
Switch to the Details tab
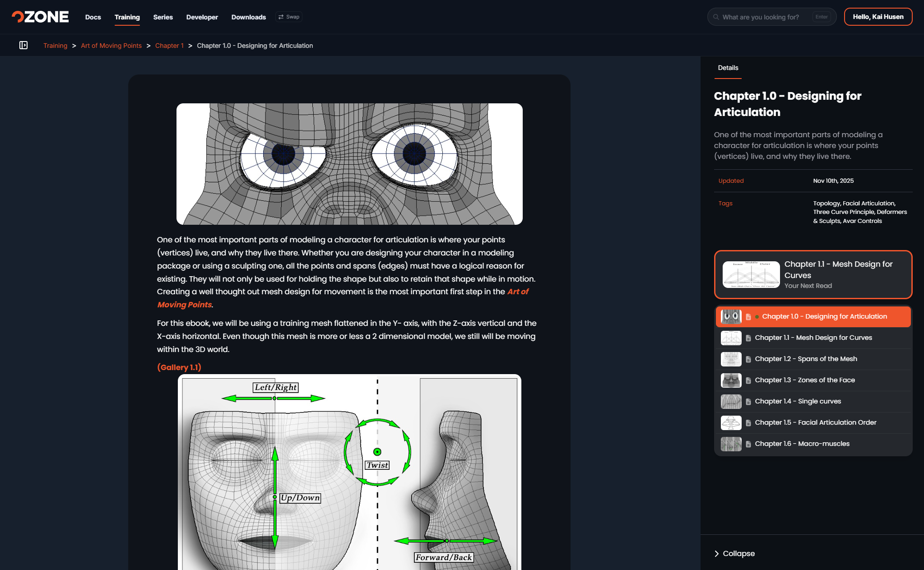click(x=728, y=68)
